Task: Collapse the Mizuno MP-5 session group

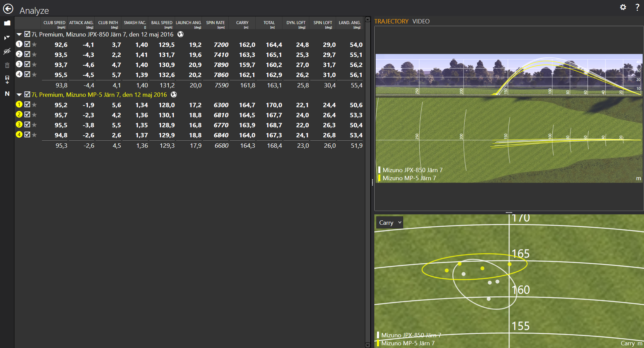Action: click(19, 94)
